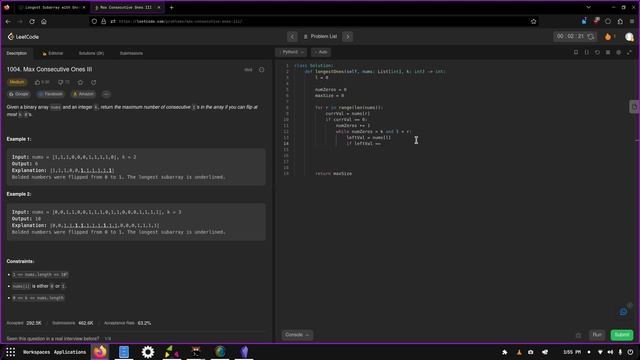640x360 pixels.
Task: Click the Hint link near the title
Action: click(x=248, y=70)
